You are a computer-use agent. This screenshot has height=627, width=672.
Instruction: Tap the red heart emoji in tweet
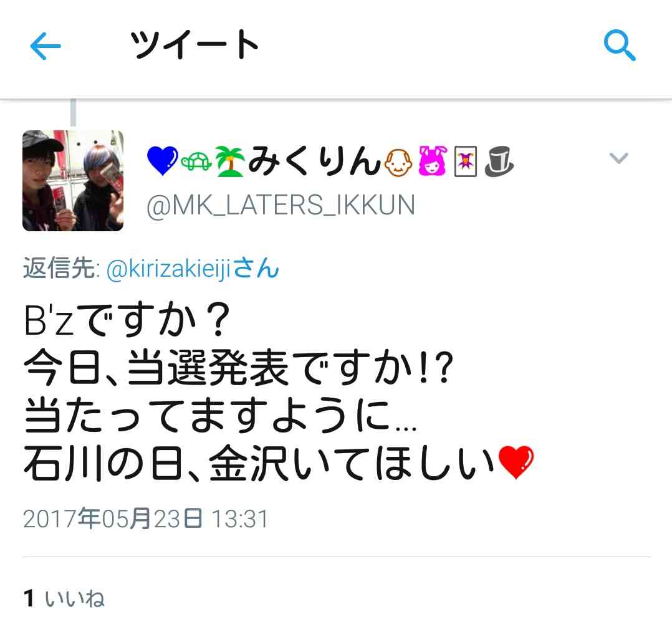click(516, 462)
